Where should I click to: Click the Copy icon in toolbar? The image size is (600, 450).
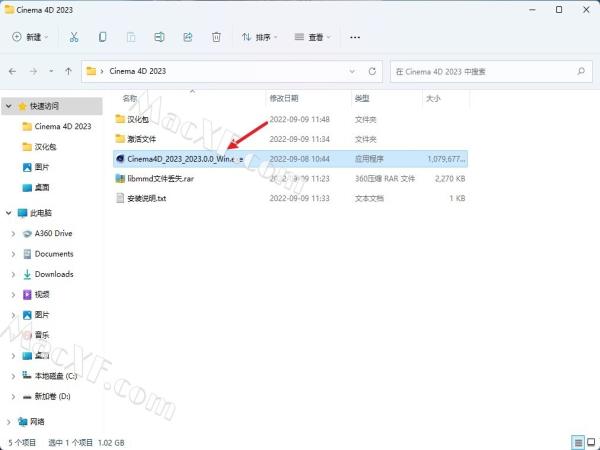(x=102, y=37)
